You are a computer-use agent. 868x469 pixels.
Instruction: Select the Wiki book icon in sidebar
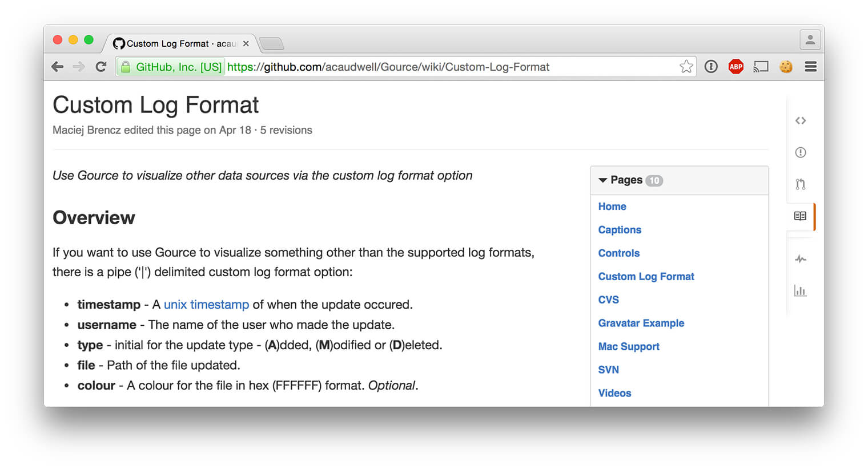[x=800, y=216]
